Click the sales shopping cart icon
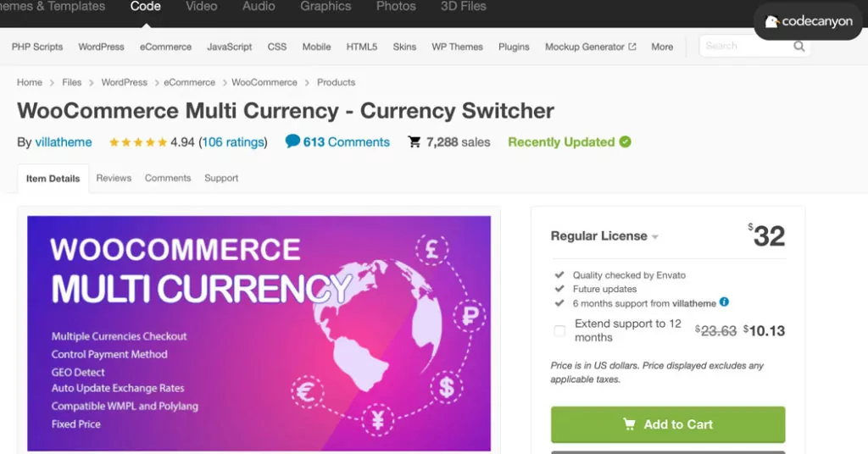868x454 pixels. tap(414, 142)
